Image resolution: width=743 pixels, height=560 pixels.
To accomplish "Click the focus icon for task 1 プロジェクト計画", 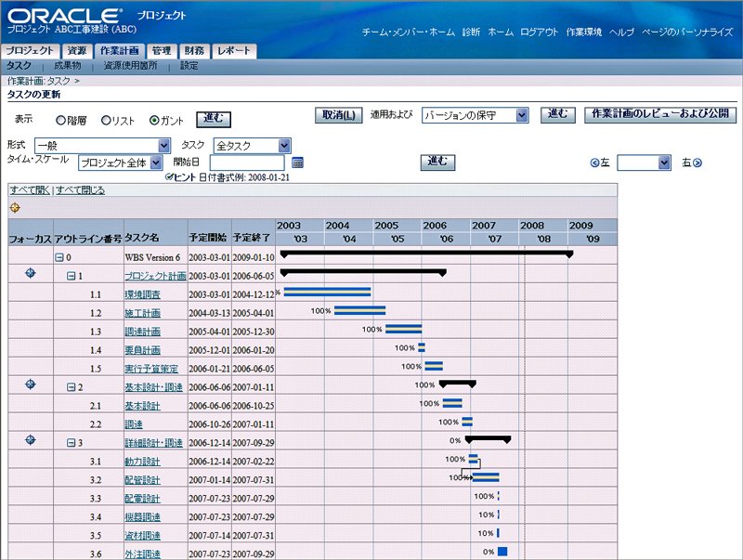I will (31, 273).
